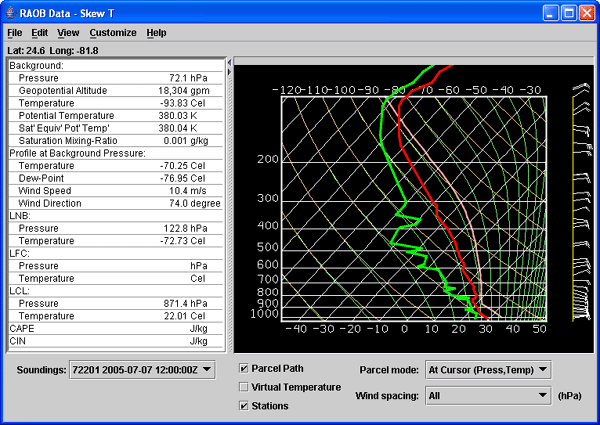Open the Soundings dropdown list

click(x=141, y=370)
